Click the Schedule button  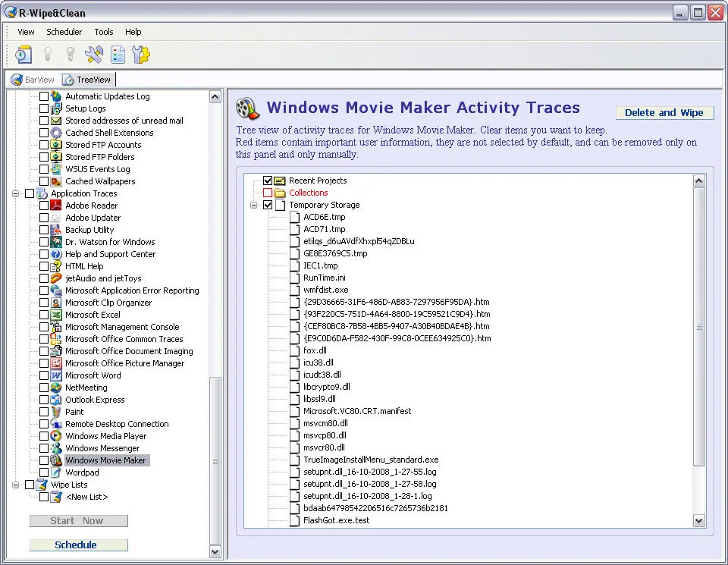78,545
